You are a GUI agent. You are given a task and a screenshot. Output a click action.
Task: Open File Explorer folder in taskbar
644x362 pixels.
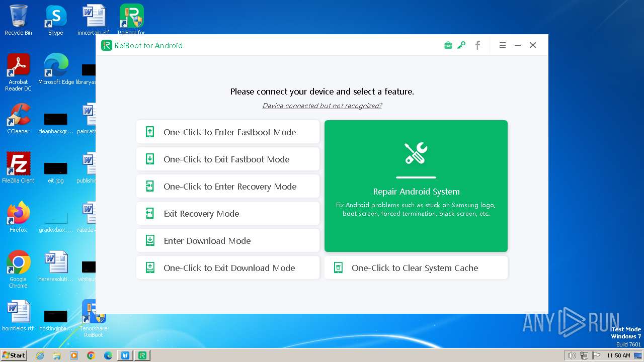[57, 355]
